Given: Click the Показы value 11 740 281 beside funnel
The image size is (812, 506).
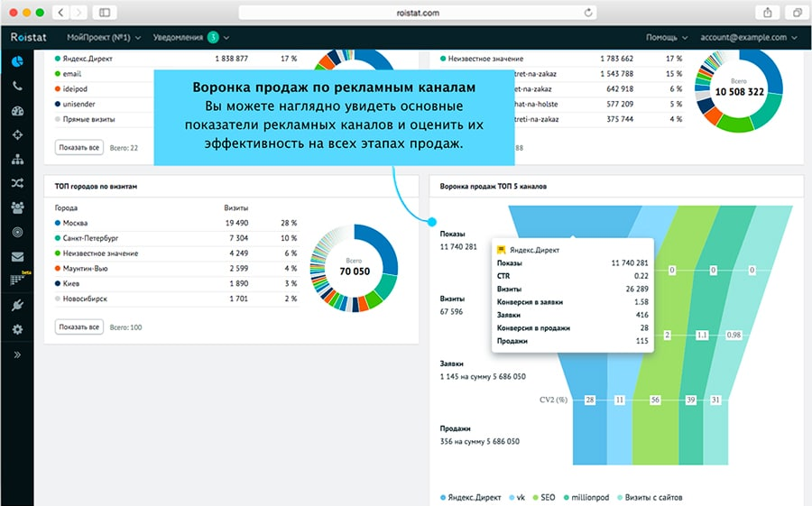Looking at the screenshot, I should point(458,246).
